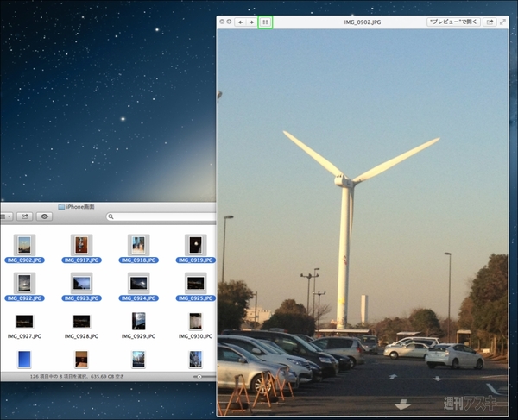Screen dimensions: 518x420
Task: Click the Quick Look share icon
Action: point(490,22)
